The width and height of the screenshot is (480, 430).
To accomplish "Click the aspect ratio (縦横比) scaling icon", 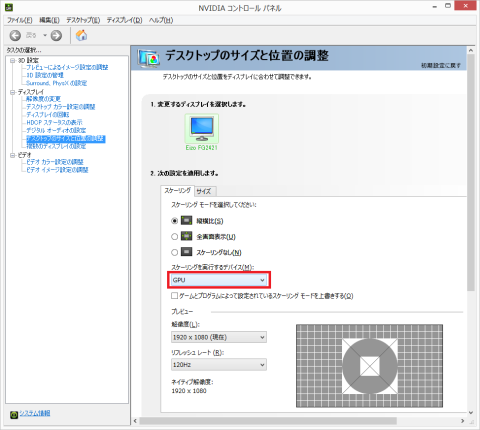I will pyautogui.click(x=187, y=220).
